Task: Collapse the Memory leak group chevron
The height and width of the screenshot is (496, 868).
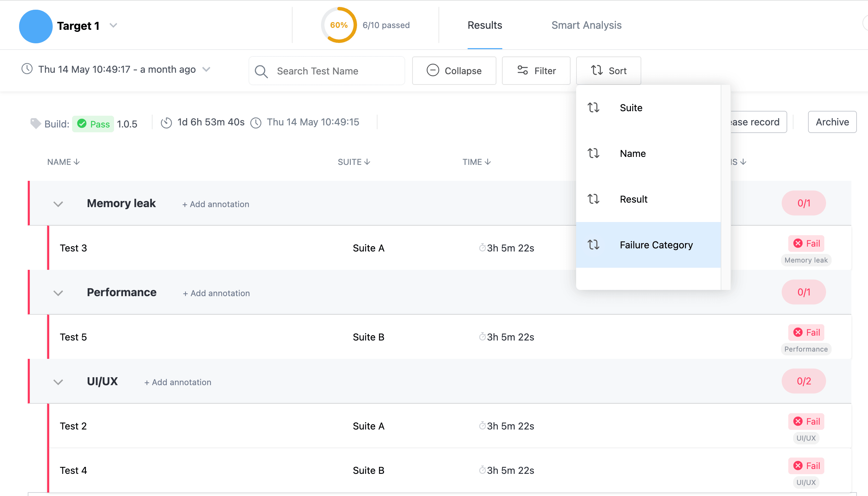Action: (x=58, y=204)
